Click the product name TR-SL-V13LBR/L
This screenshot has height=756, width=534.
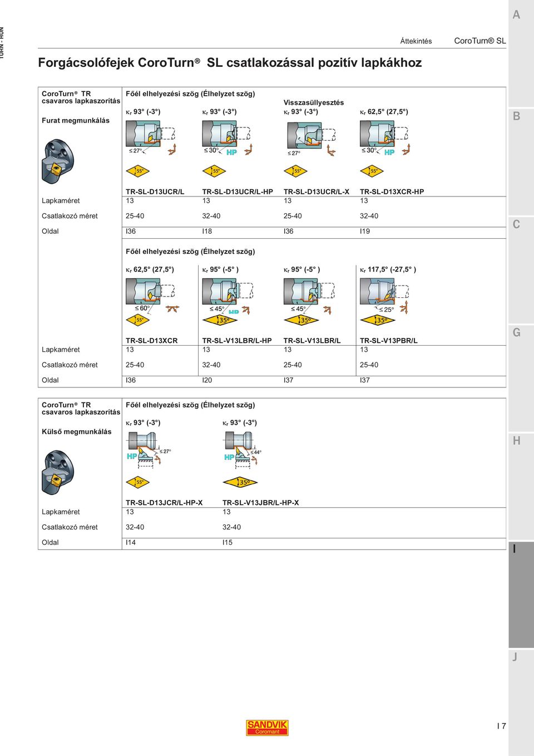[x=312, y=341]
